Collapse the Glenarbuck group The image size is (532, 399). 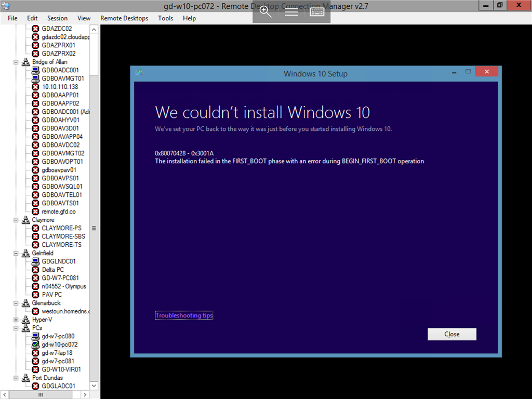pos(16,303)
